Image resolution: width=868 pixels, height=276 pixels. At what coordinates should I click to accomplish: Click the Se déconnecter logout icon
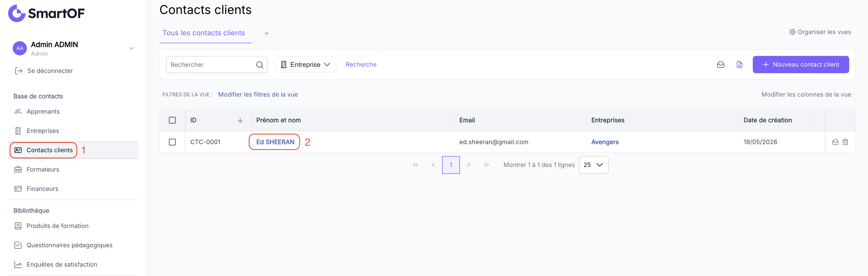click(x=19, y=71)
